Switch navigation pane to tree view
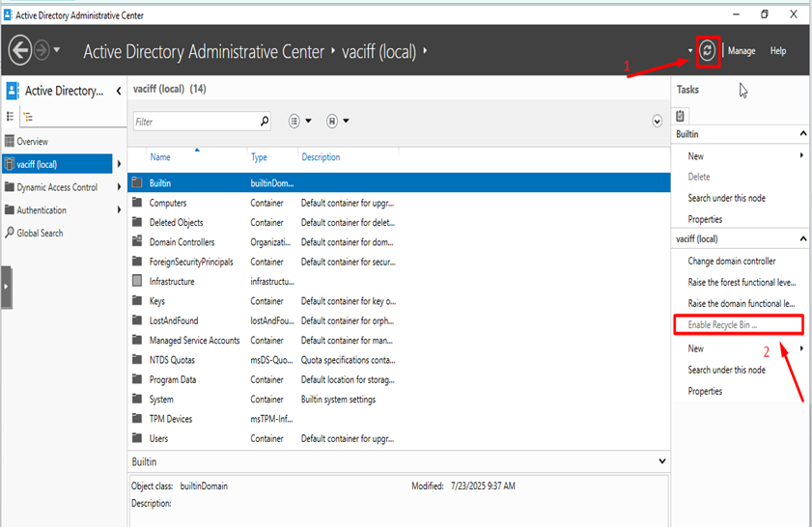The width and height of the screenshot is (812, 527). pos(28,116)
